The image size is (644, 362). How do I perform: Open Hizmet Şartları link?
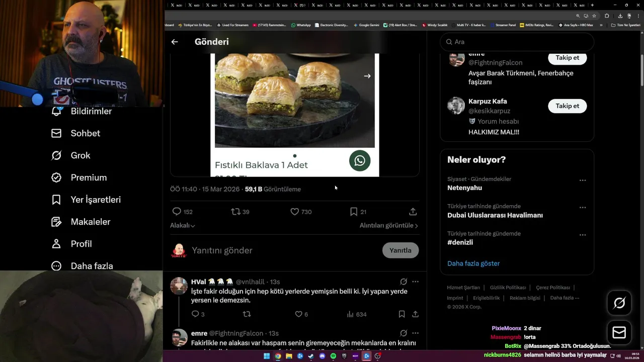coord(463,288)
